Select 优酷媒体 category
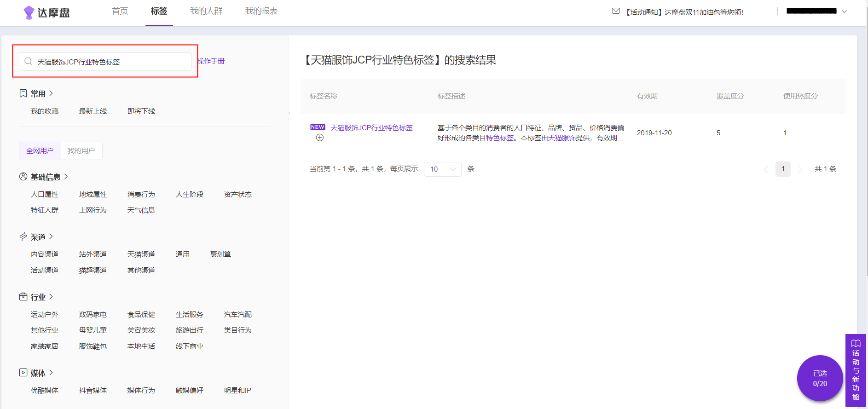The image size is (868, 409). point(45,391)
